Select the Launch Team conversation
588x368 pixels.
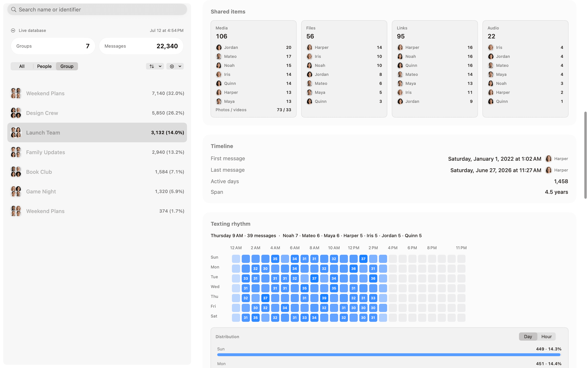pos(97,133)
